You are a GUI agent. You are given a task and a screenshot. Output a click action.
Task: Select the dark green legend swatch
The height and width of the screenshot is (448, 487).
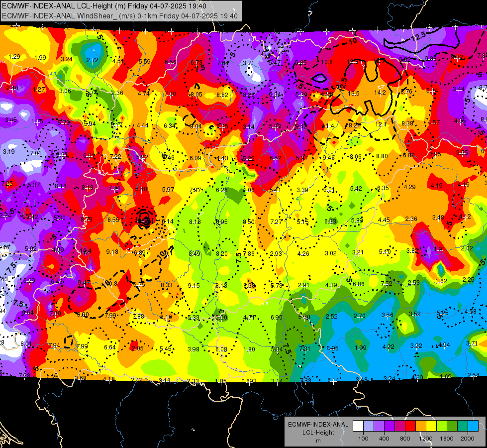452,426
